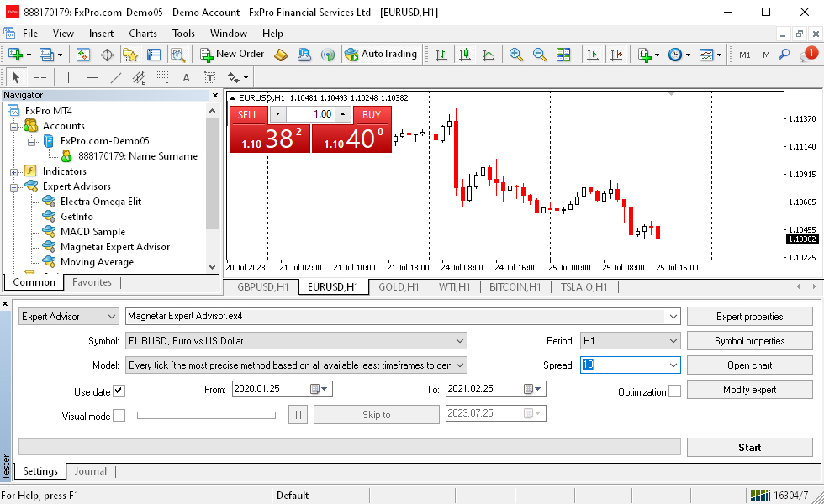Screen dimensions: 824x504
Task: Click the BUY button on chart
Action: pos(372,115)
